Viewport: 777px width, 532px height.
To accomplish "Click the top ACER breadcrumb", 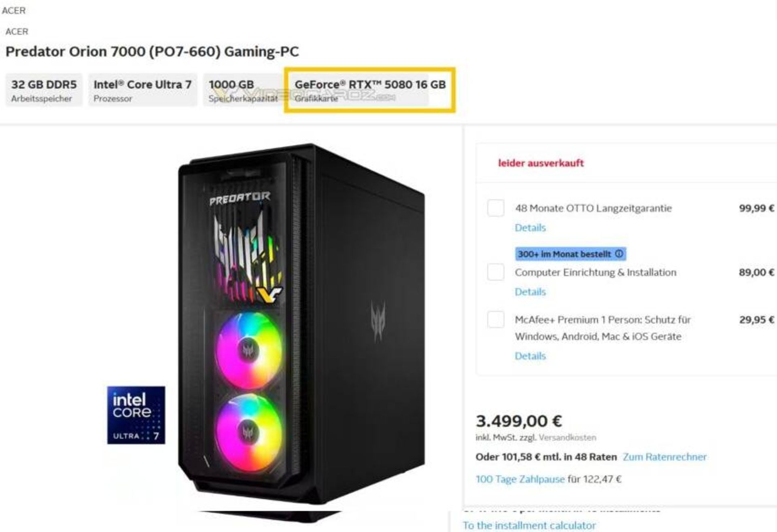I will [15, 10].
